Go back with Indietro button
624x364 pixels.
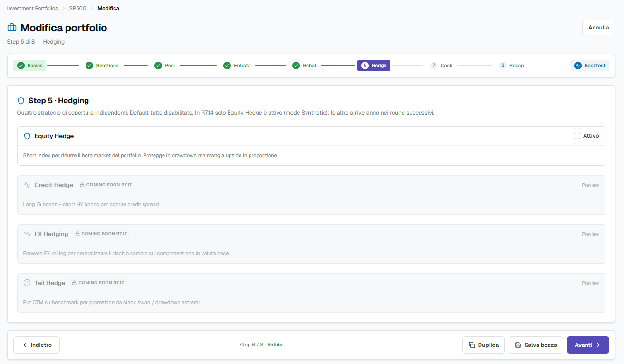[37, 345]
